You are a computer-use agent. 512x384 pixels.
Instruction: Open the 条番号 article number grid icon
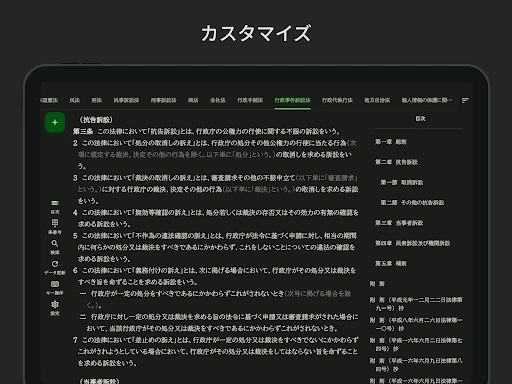[x=55, y=227]
